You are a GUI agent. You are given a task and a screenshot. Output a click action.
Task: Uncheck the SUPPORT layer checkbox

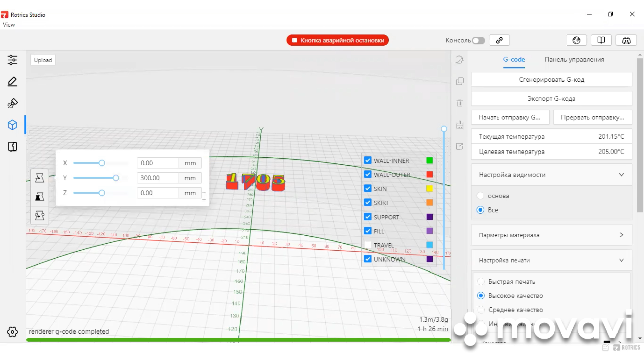368,217
